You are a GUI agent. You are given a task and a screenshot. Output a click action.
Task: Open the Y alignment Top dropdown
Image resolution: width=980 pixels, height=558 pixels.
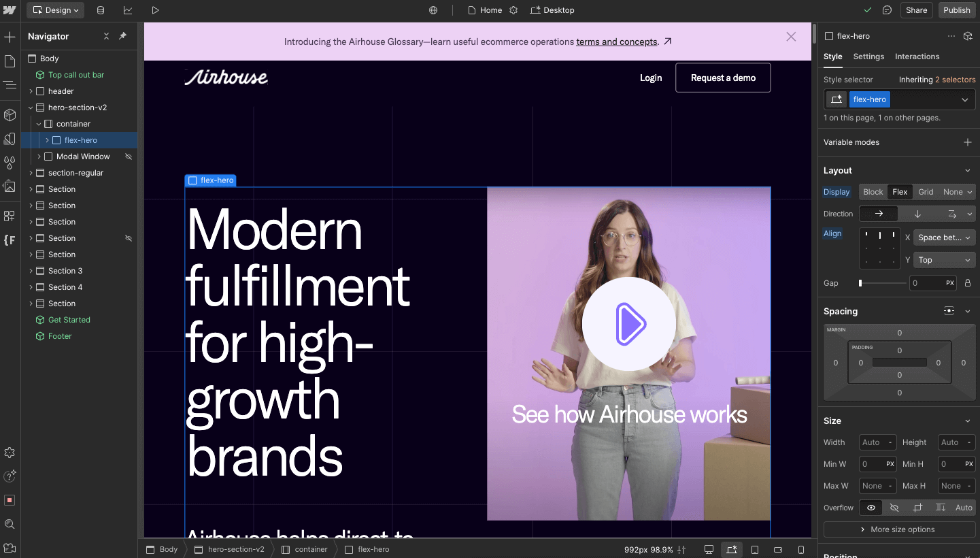pos(945,260)
